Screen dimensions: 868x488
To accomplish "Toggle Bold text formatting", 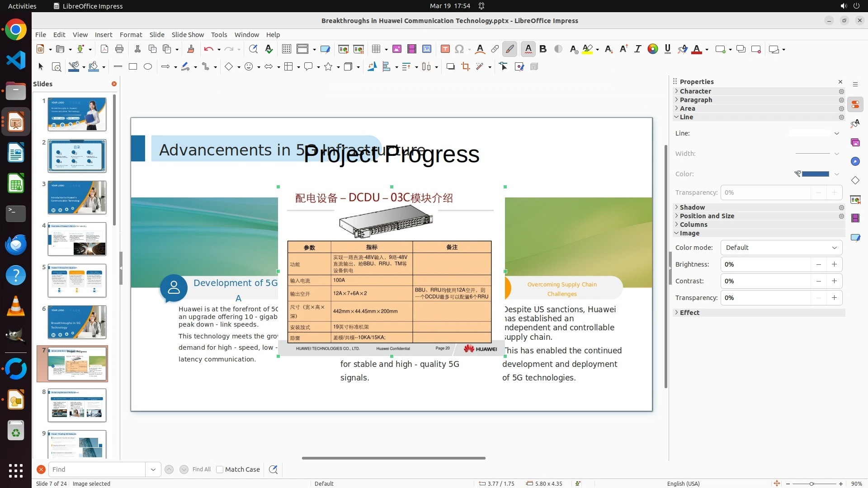I will pos(543,49).
